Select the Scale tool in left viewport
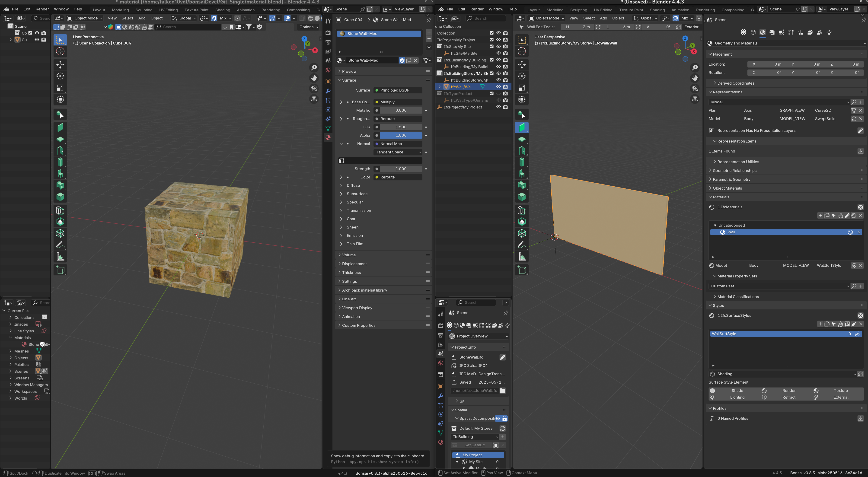The height and width of the screenshot is (477, 868). [60, 88]
